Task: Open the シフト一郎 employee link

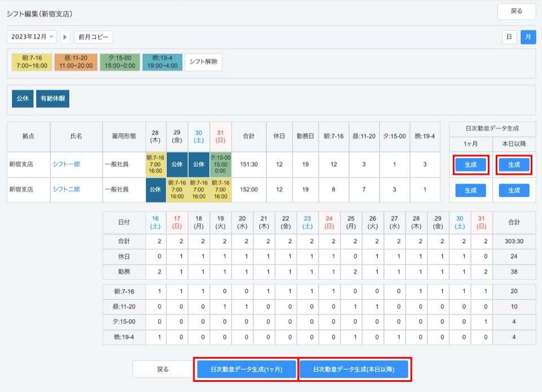Action: tap(66, 165)
